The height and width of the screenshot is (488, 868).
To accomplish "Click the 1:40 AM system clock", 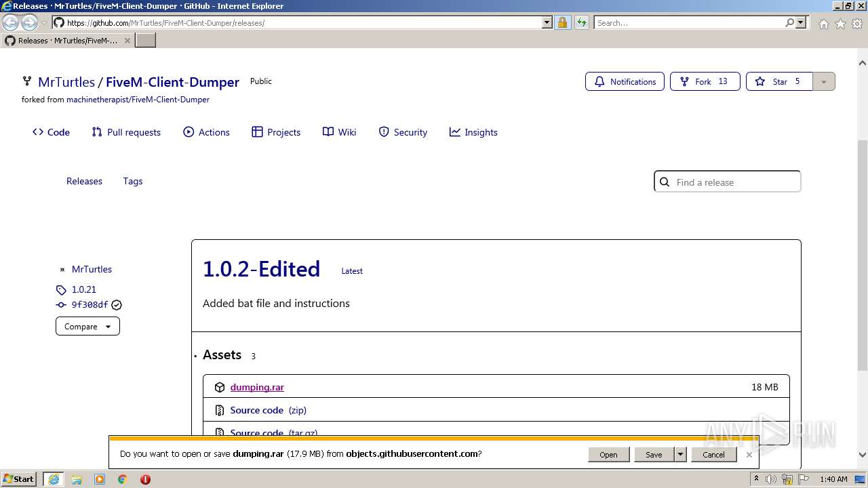I will click(833, 479).
